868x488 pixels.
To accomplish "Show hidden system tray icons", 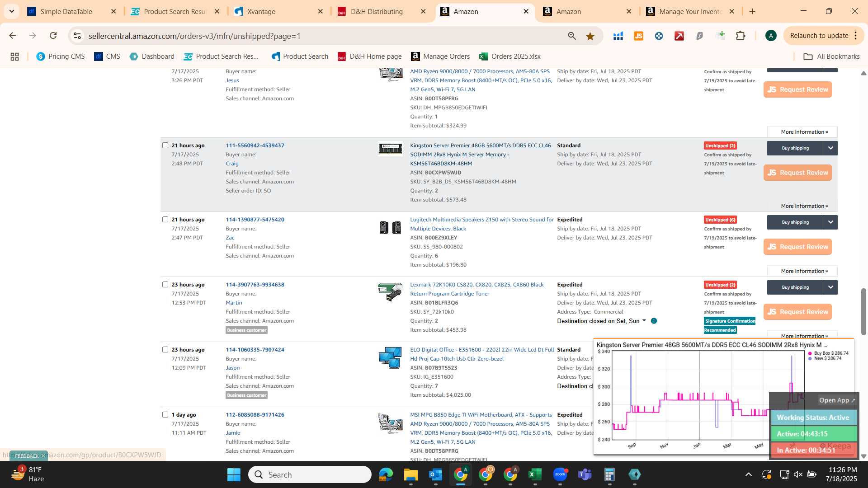I will 749,474.
